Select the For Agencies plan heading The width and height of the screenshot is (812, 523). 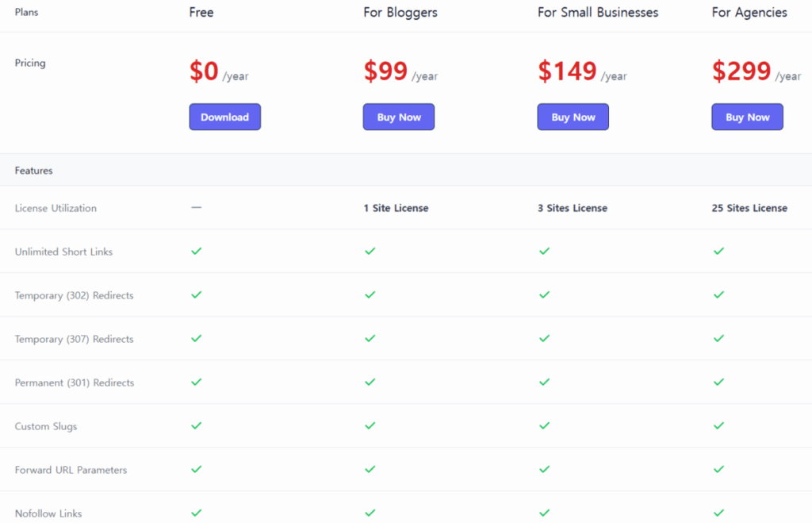[749, 13]
